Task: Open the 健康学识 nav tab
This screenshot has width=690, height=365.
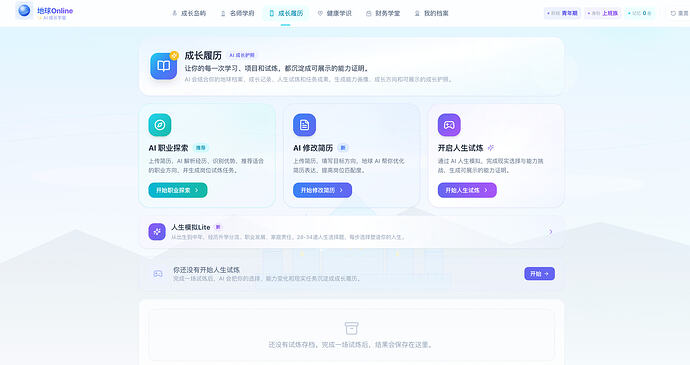Action: click(x=334, y=14)
